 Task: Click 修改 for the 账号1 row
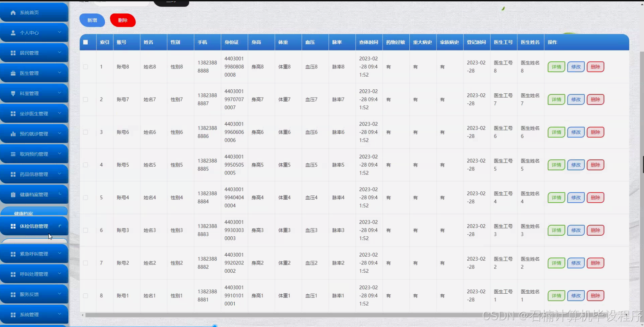[x=576, y=296]
